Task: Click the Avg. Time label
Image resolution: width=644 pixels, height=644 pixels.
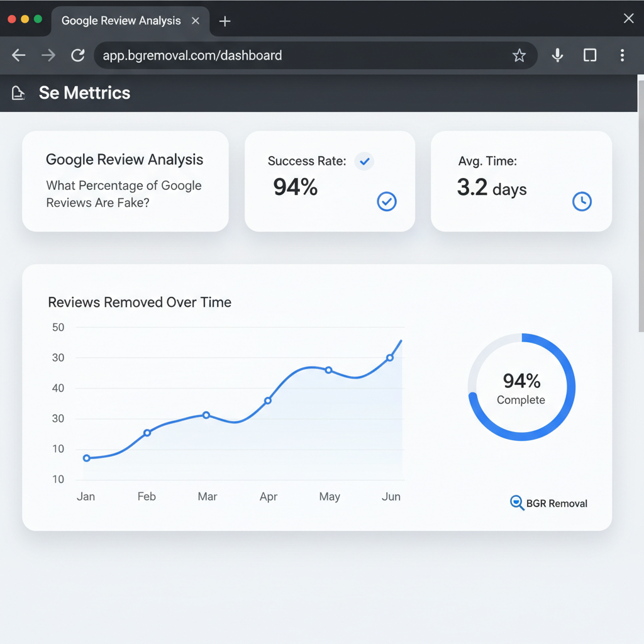Action: point(487,161)
